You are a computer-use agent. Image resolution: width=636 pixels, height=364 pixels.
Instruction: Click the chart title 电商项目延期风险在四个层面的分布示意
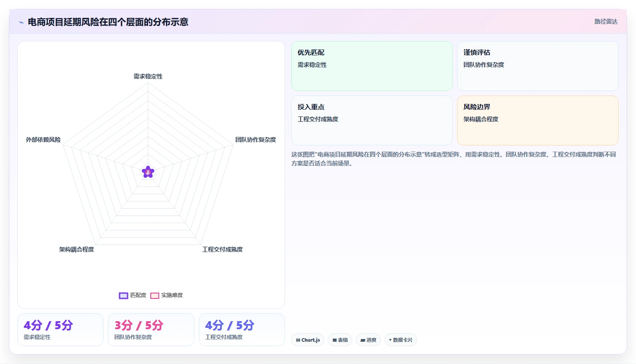point(108,22)
